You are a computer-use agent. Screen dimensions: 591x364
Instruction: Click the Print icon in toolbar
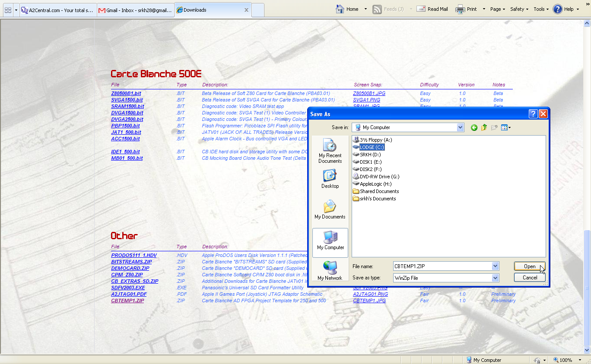pyautogui.click(x=460, y=9)
